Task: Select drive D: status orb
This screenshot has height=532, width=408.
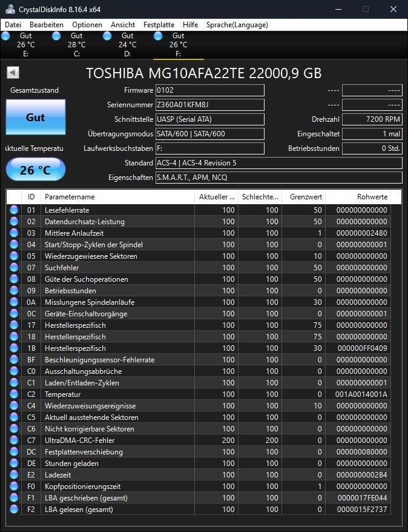Action: point(107,36)
